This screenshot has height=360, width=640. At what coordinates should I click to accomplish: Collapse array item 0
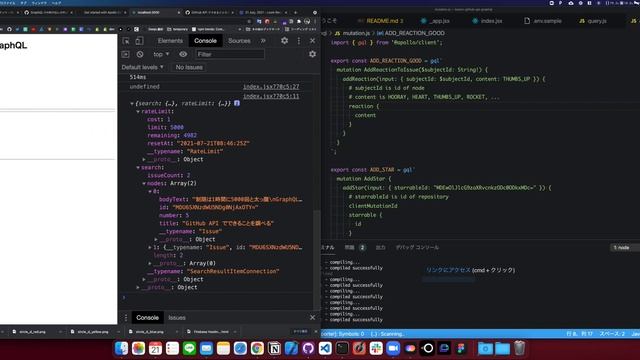[150, 191]
